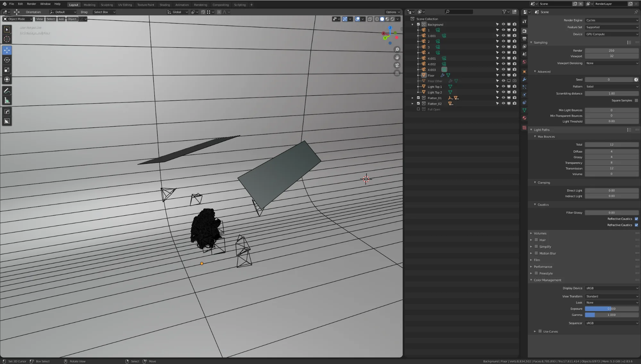The height and width of the screenshot is (364, 641).
Task: Switch to the Sculpting workspace tab
Action: pyautogui.click(x=107, y=5)
